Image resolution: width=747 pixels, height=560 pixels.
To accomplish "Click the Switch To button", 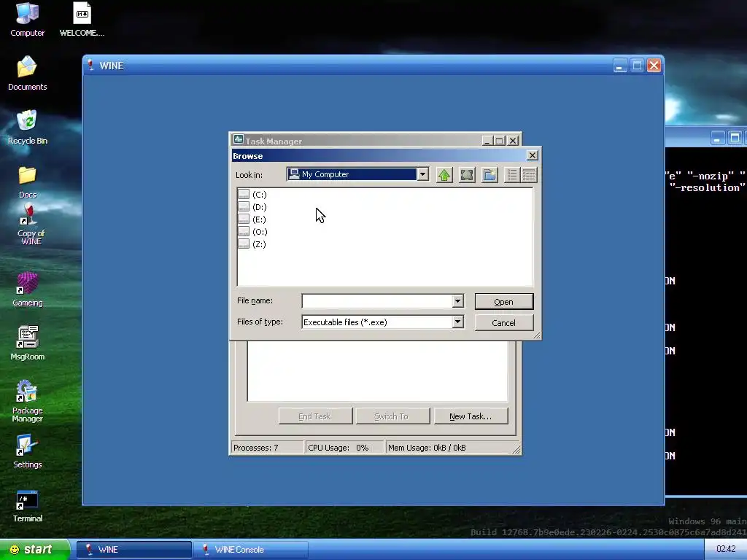I will click(392, 416).
